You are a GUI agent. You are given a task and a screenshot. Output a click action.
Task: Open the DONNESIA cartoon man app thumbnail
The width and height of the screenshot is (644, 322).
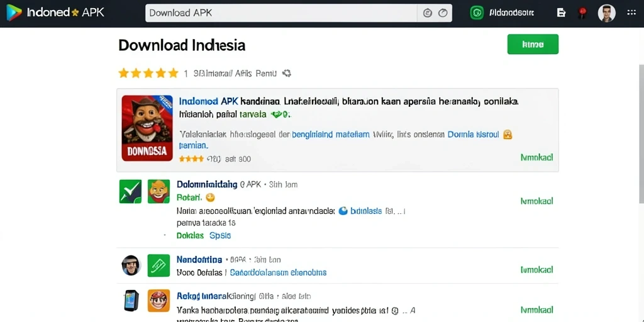pos(147,128)
